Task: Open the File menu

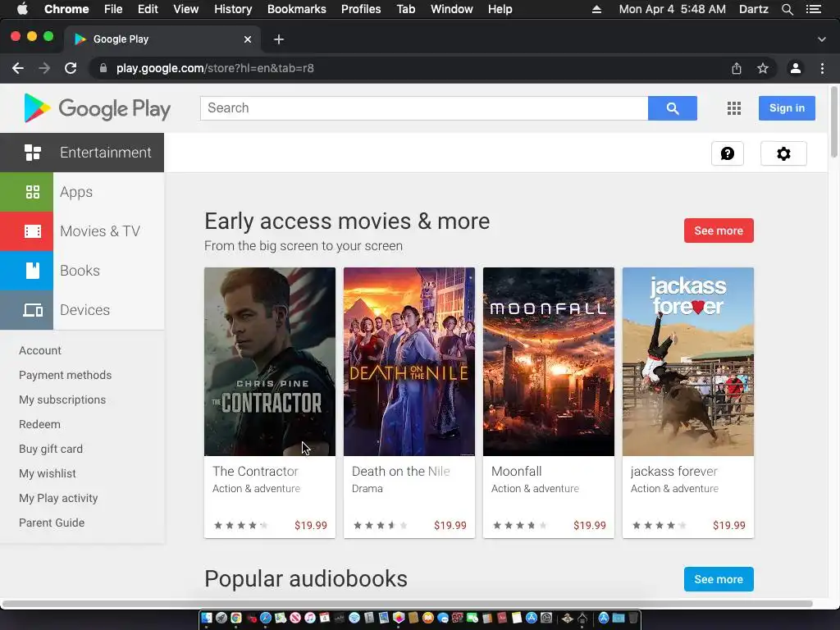Action: tap(113, 9)
